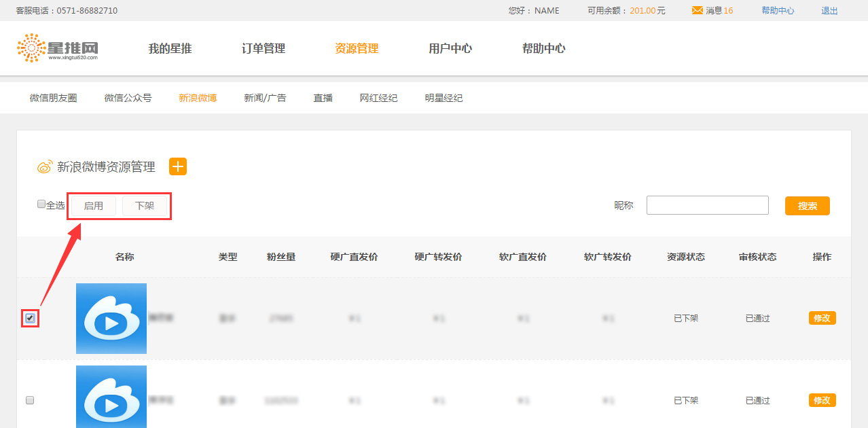Open the envelope message icon
This screenshot has width=868, height=428.
click(698, 10)
